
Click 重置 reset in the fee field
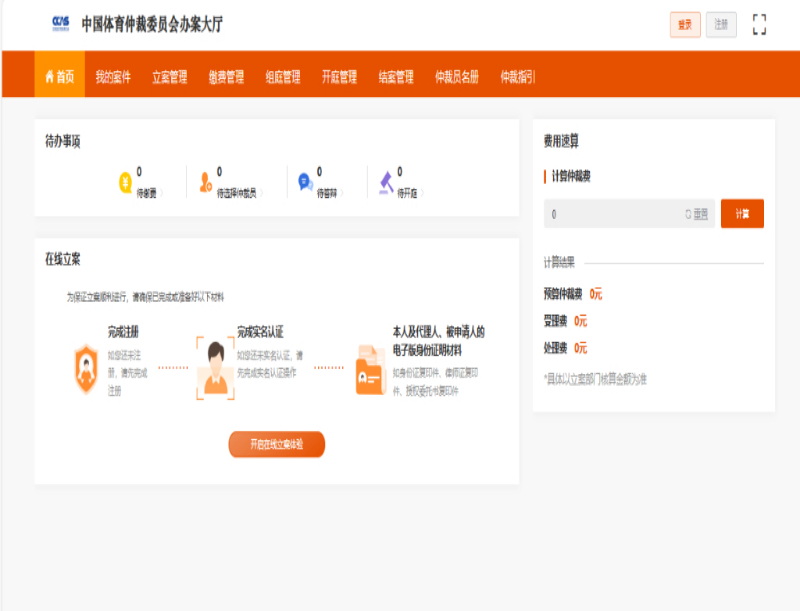[696, 214]
